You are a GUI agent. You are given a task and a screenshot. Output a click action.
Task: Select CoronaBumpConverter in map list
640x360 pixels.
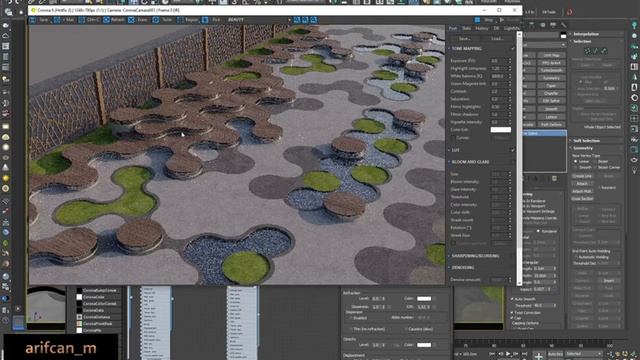tap(97, 291)
